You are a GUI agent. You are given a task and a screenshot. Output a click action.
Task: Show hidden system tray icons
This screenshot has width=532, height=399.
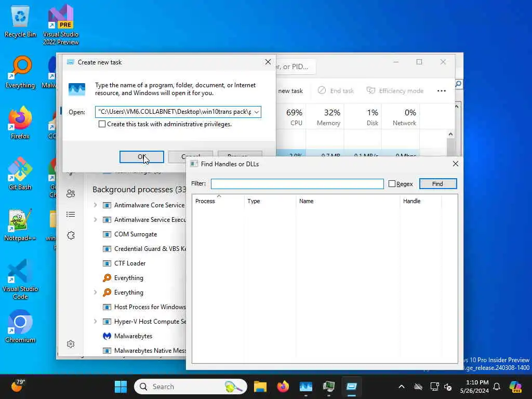402,387
